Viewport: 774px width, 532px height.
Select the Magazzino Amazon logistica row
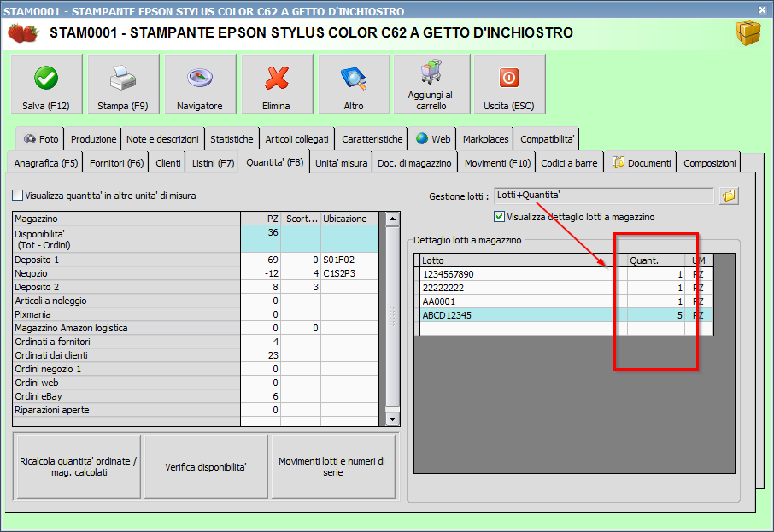click(196, 328)
